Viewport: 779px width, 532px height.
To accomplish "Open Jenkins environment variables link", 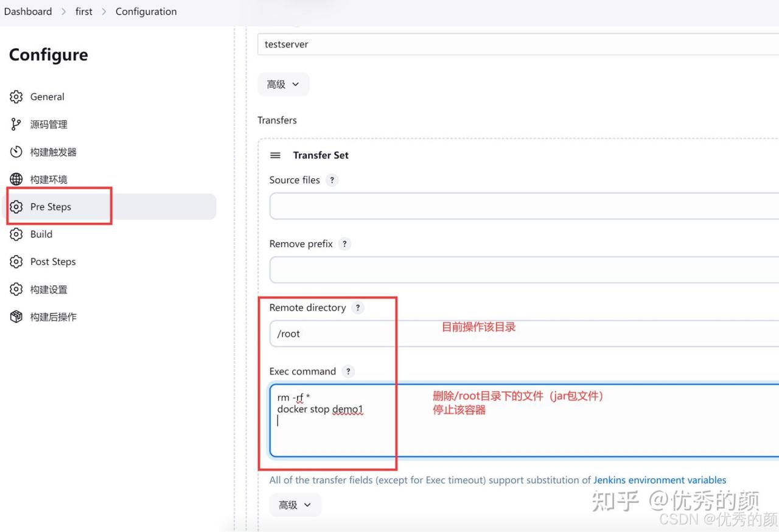I will tap(660, 480).
